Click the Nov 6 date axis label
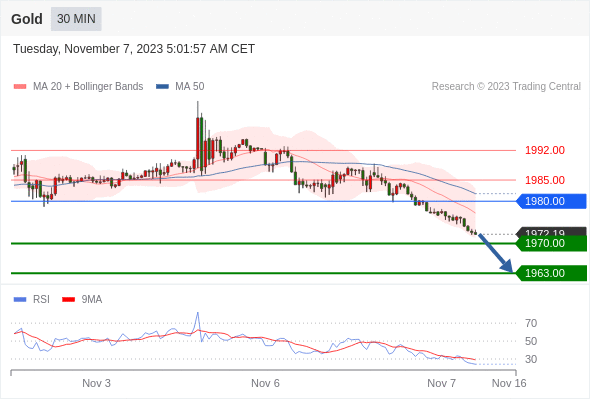Viewport: 590px width, 400px height. 265,383
